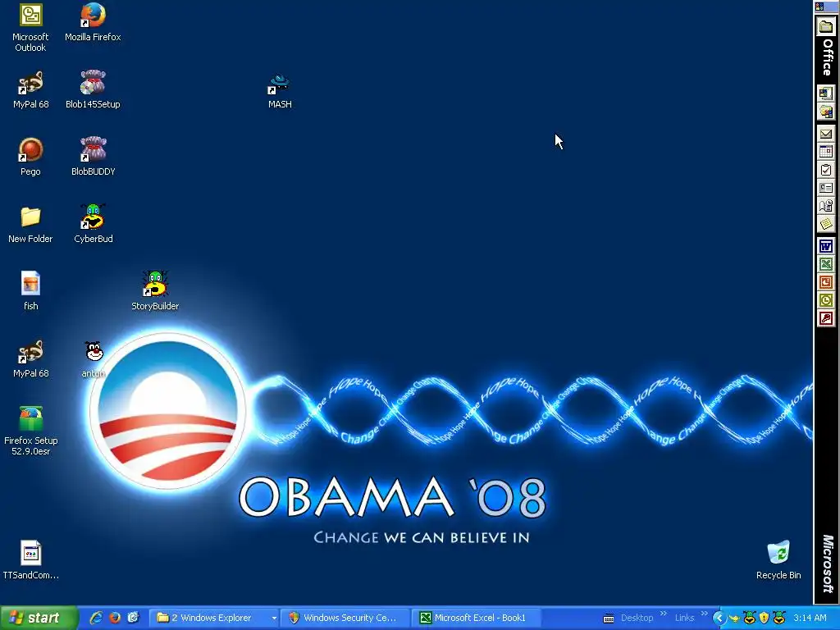Expand the Windows Explorer group dropdown arrow

click(x=274, y=619)
